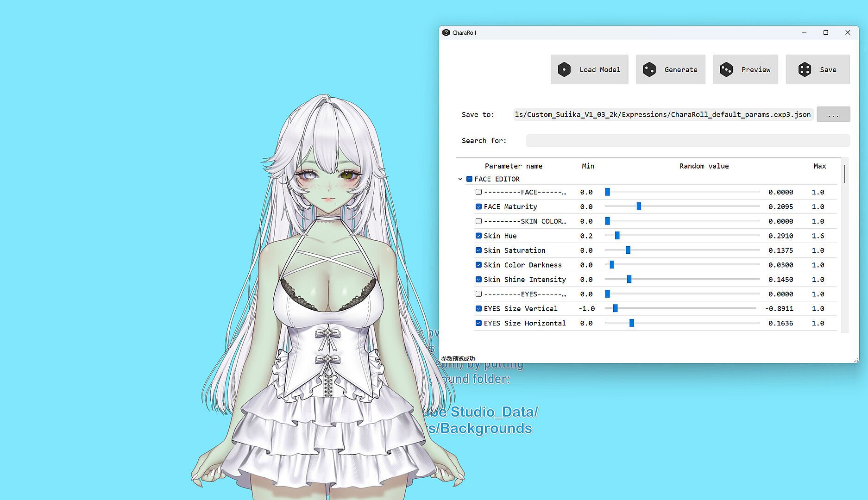This screenshot has height=500, width=868.
Task: Click the Save button
Action: coord(818,69)
